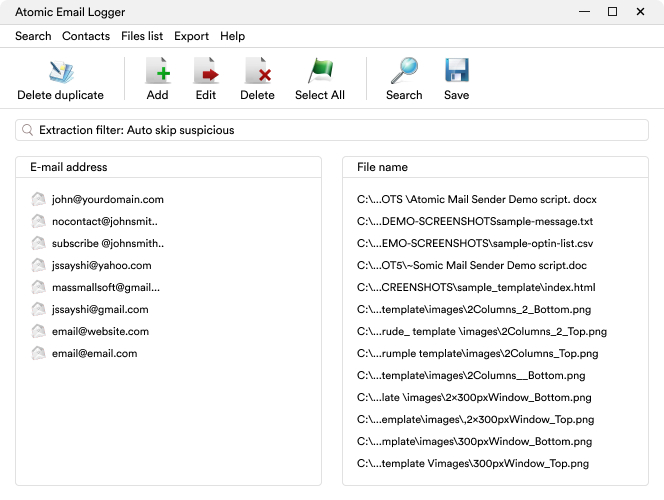Open the Help menu
This screenshot has height=500, width=664.
[x=232, y=36]
